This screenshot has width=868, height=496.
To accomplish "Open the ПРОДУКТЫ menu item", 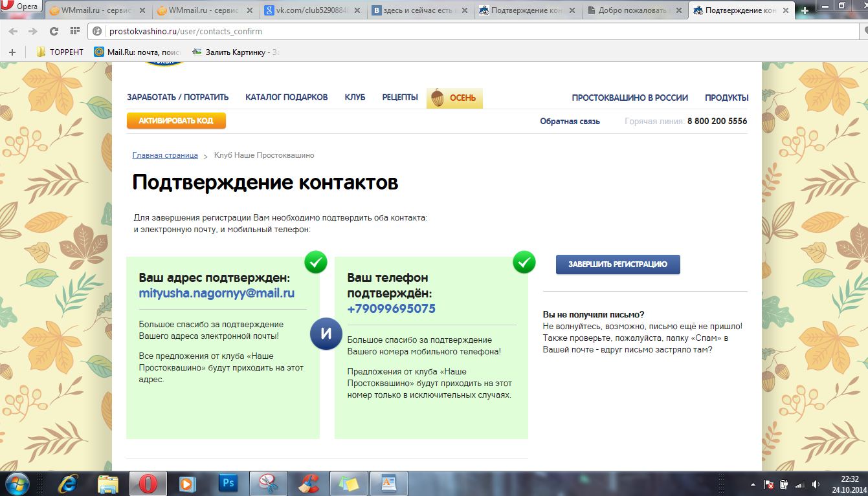I will coord(727,98).
